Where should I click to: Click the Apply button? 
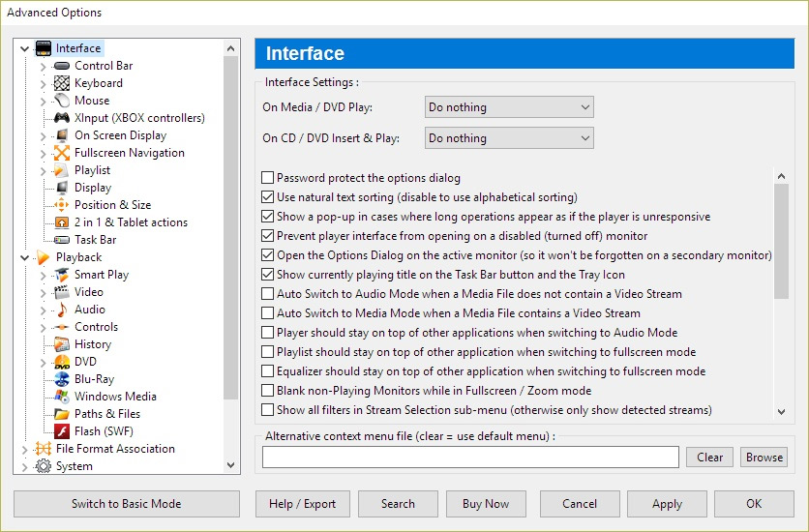(667, 504)
